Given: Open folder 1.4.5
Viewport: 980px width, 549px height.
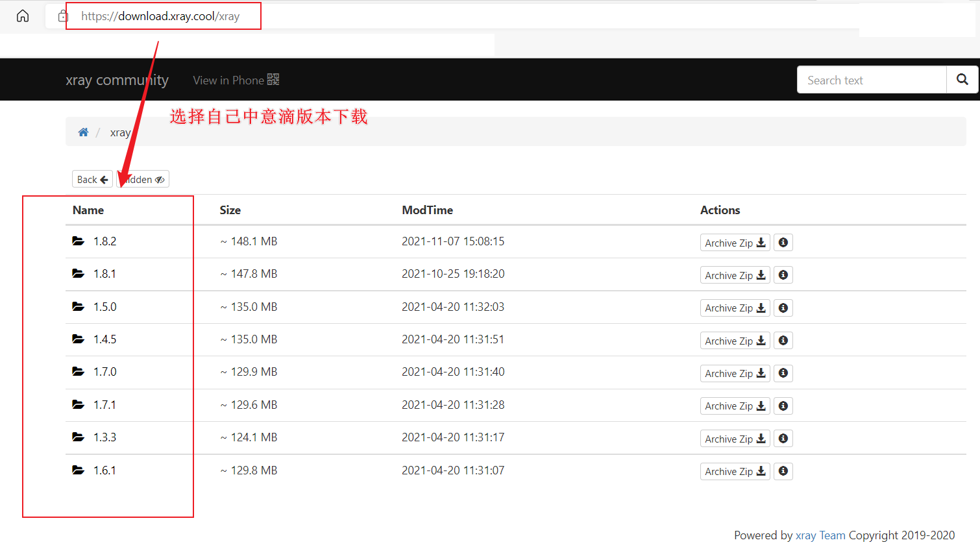Looking at the screenshot, I should click(x=104, y=339).
